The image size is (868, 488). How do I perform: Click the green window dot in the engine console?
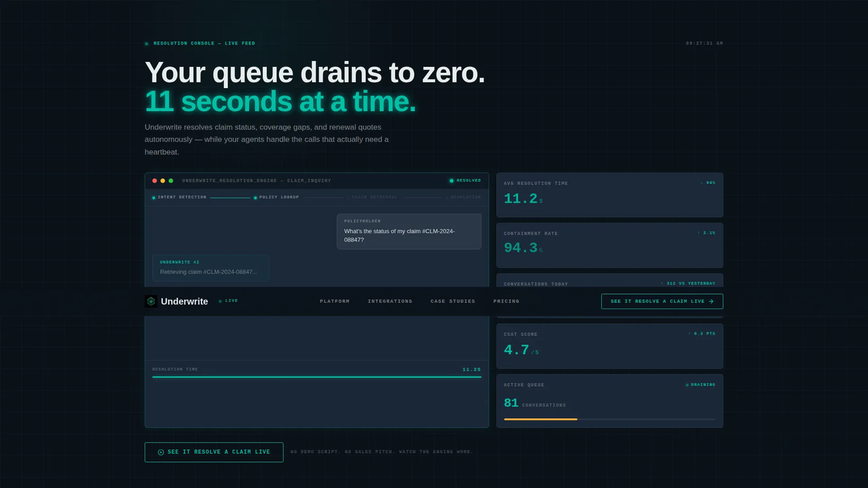pyautogui.click(x=171, y=181)
